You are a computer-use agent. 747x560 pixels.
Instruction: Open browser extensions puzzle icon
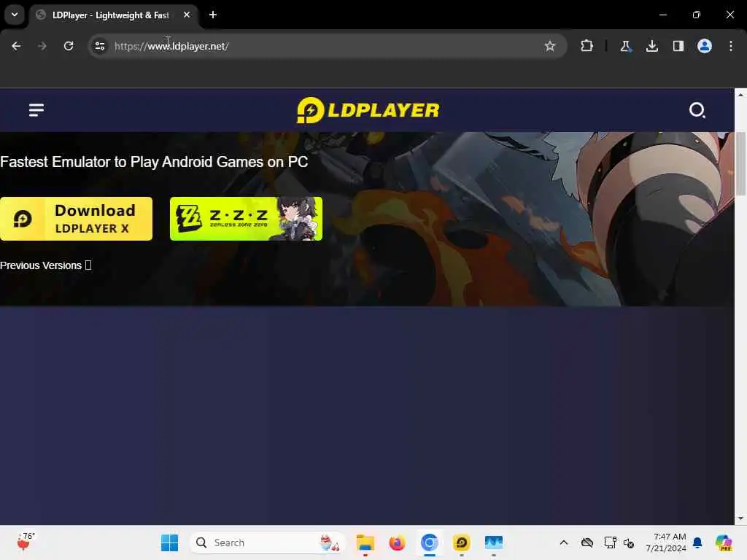pos(587,46)
